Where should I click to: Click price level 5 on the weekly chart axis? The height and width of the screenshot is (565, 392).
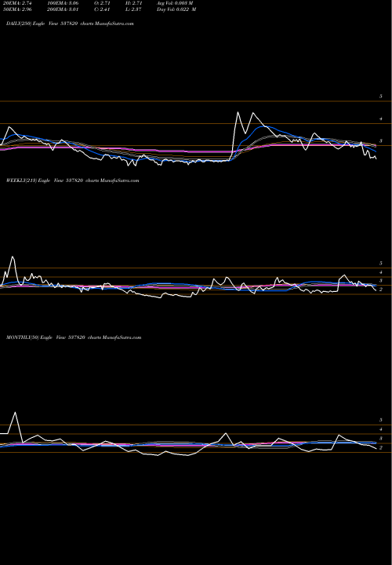coord(380,264)
